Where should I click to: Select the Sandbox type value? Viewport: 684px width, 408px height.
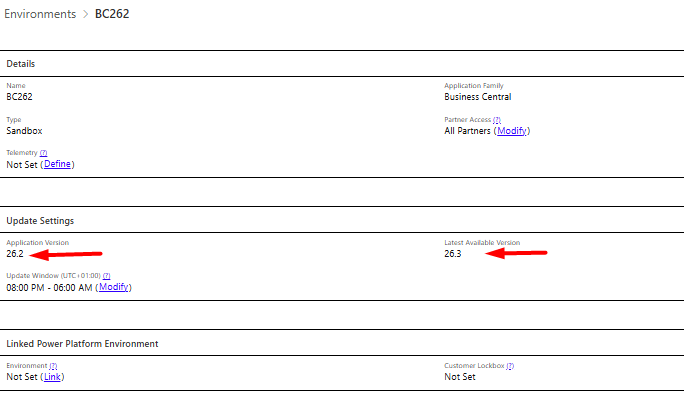[x=24, y=131]
